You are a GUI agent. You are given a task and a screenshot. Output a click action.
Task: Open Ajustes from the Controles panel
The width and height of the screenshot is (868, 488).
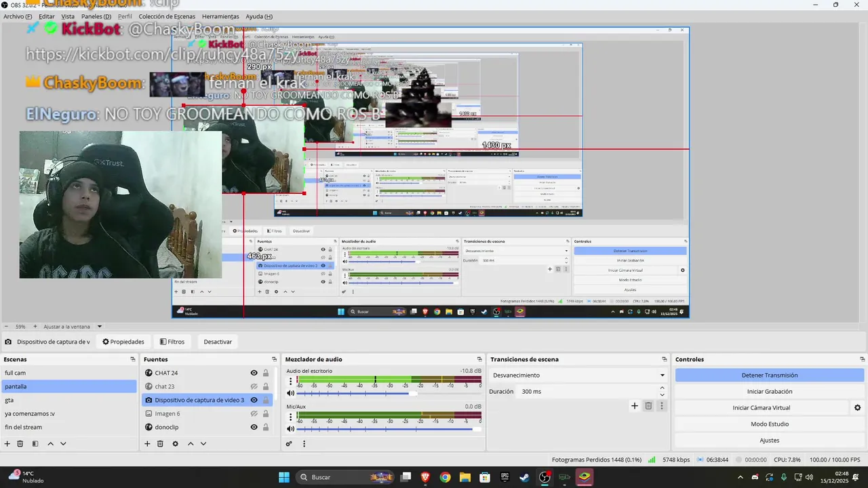tap(770, 440)
